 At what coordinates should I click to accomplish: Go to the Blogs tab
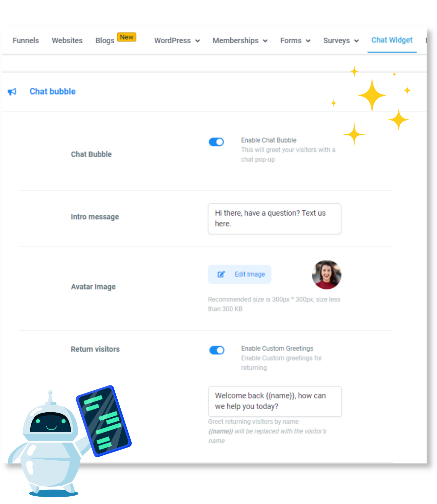(105, 41)
